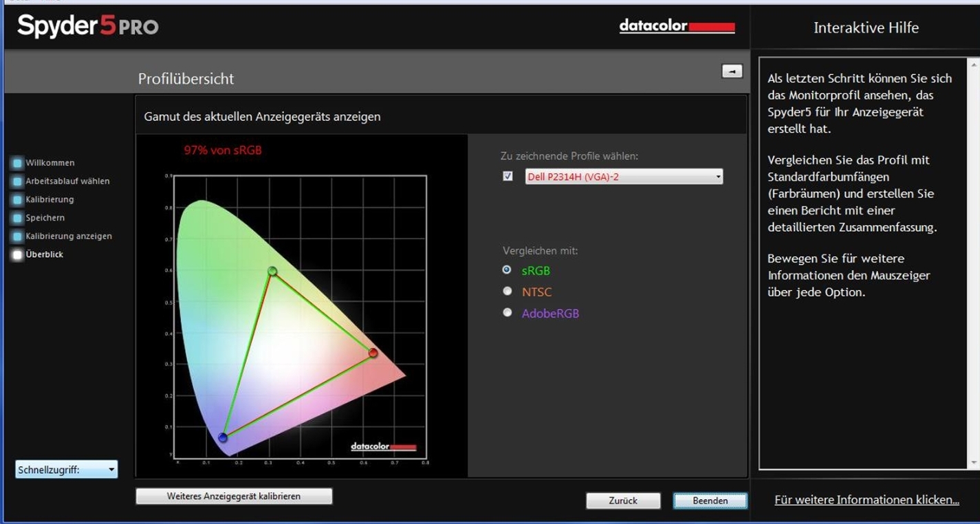980x524 pixels.
Task: Select the Kalibrierung step icon
Action: pyautogui.click(x=17, y=199)
